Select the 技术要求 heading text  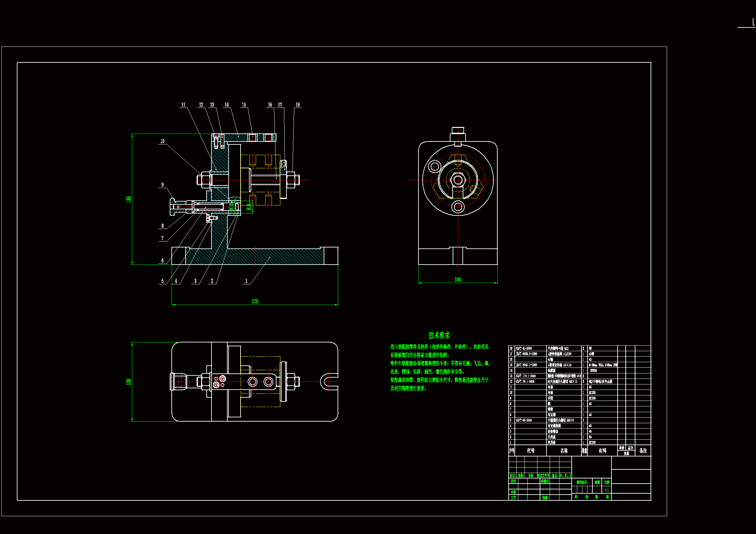point(439,335)
